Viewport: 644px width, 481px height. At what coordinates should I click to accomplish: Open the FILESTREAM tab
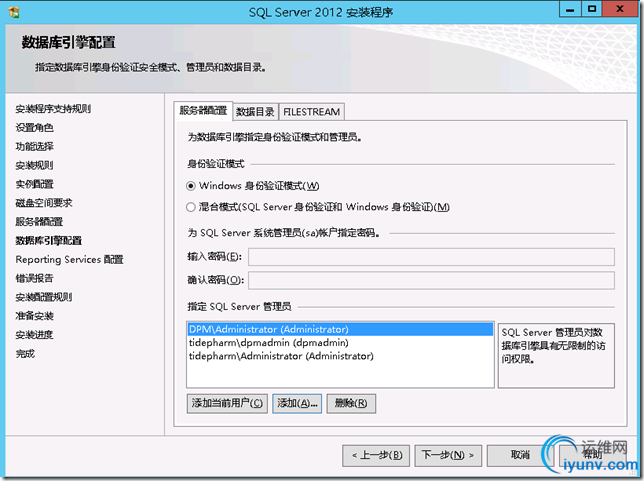click(312, 112)
